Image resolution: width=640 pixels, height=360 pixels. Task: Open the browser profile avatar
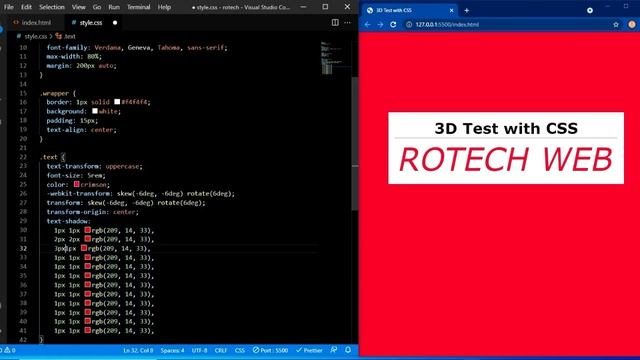pos(632,24)
